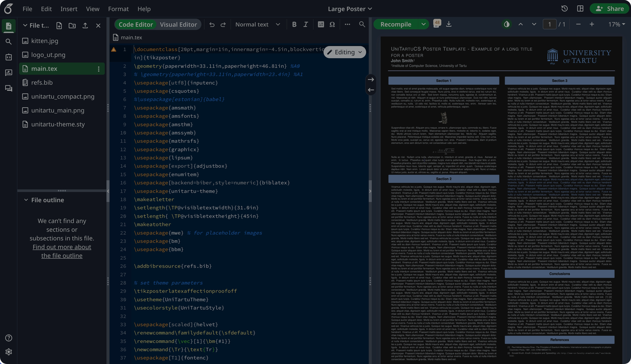Click the Recompile button
Screen dimensions: 631x364
tap(396, 25)
